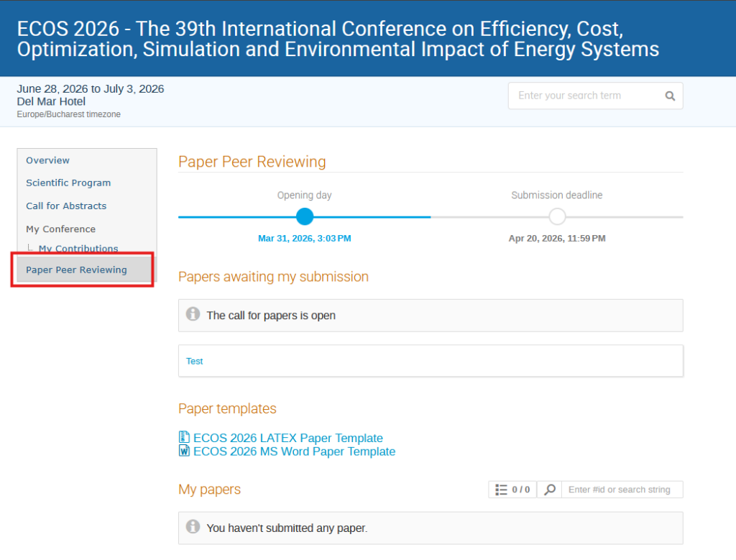The height and width of the screenshot is (560, 736).
Task: Click the magnifier icon in My papers filter
Action: tap(549, 490)
